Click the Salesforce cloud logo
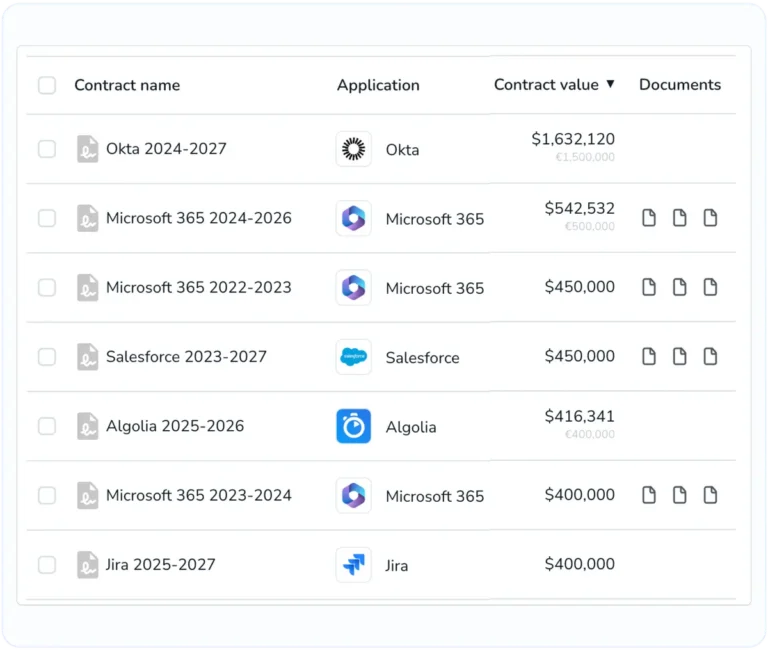Viewport: 768px width, 651px height. pos(354,357)
